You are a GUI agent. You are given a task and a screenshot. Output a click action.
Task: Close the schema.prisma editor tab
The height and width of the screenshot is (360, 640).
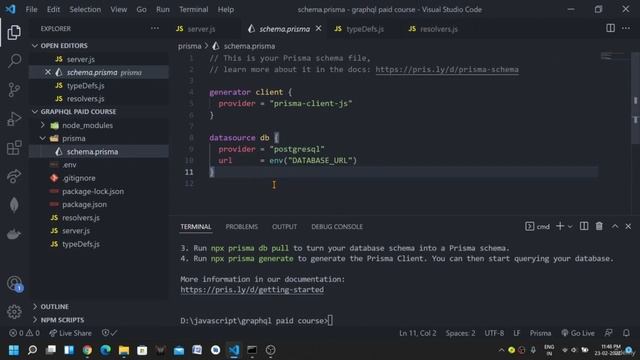[x=318, y=29]
